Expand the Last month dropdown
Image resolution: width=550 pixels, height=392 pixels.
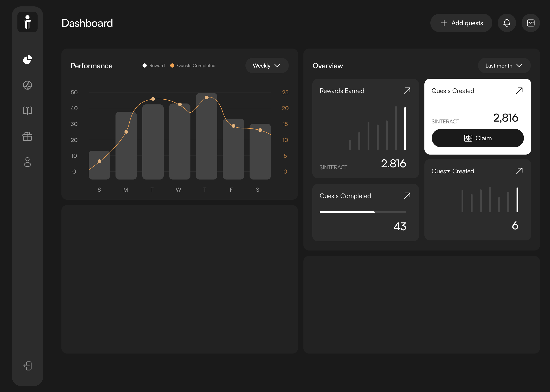click(x=504, y=66)
